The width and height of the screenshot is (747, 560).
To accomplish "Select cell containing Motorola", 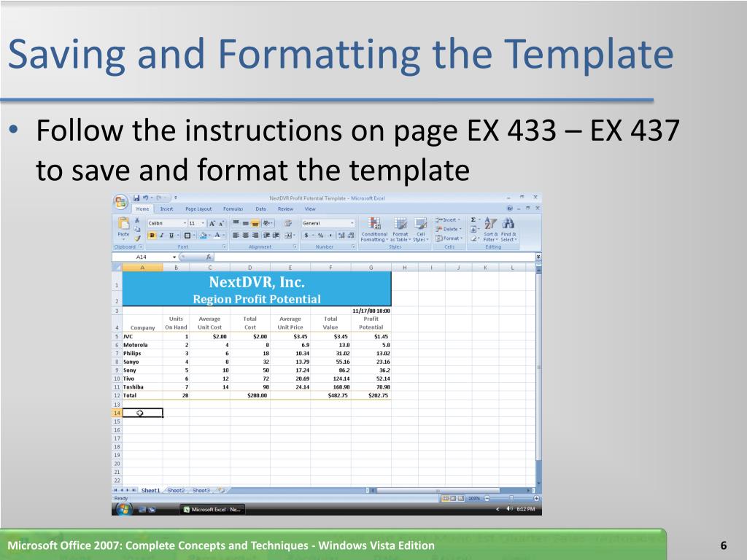I will (x=142, y=345).
